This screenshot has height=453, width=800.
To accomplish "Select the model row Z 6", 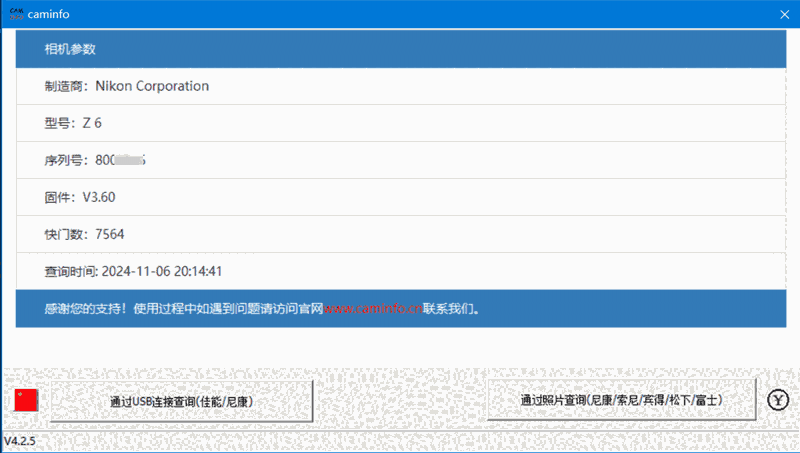I will tap(401, 123).
